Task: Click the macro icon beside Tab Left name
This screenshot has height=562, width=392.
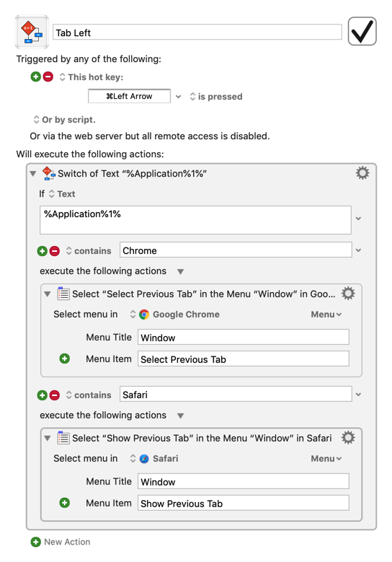Action: pyautogui.click(x=32, y=32)
